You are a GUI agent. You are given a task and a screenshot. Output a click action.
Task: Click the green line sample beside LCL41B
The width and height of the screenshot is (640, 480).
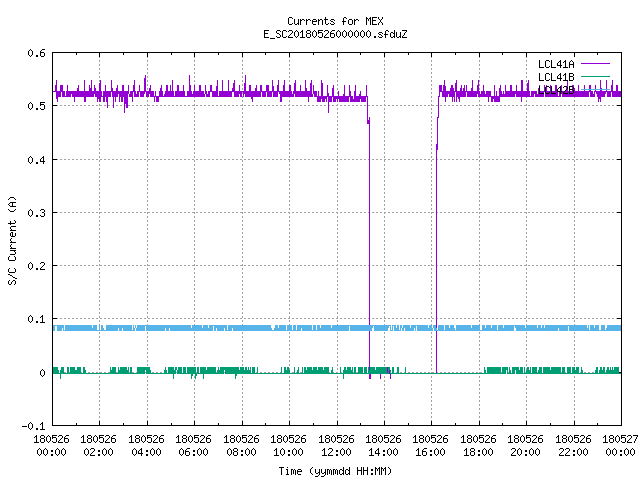click(595, 76)
